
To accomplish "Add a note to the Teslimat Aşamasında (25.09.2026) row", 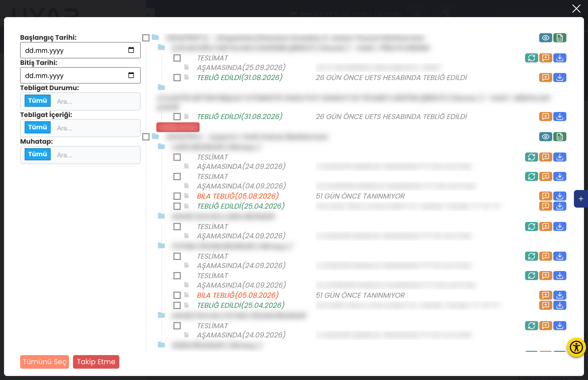I will point(545,58).
